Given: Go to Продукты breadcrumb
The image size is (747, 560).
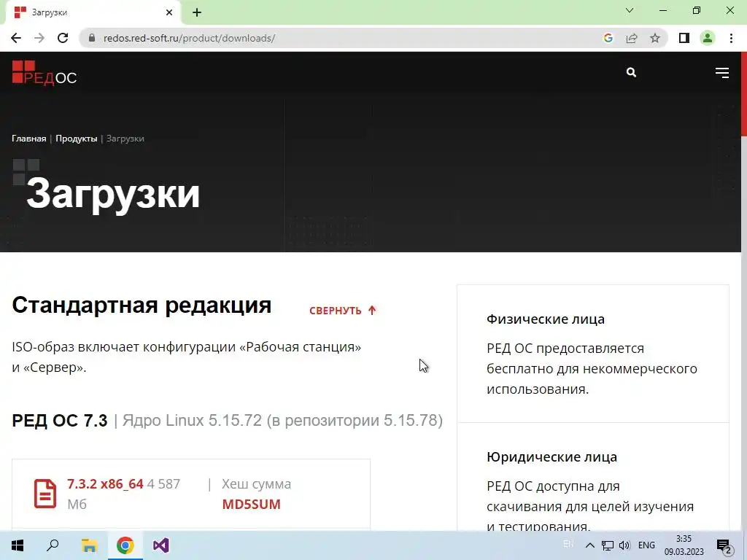Looking at the screenshot, I should point(76,139).
